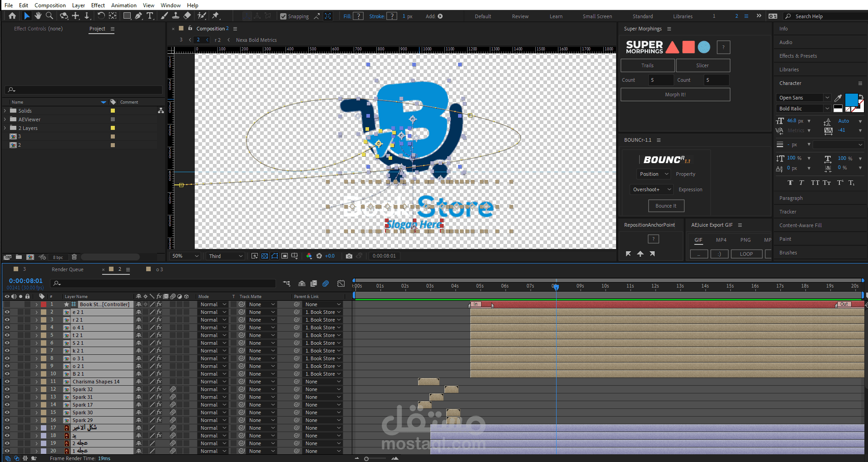
Task: Take a snapshot with the camera icon
Action: pyautogui.click(x=349, y=256)
